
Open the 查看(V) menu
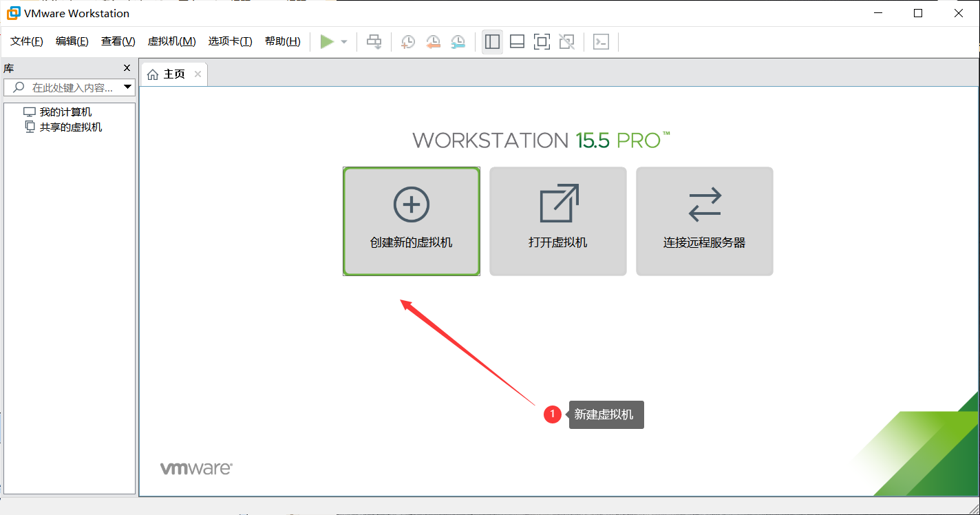[x=118, y=41]
